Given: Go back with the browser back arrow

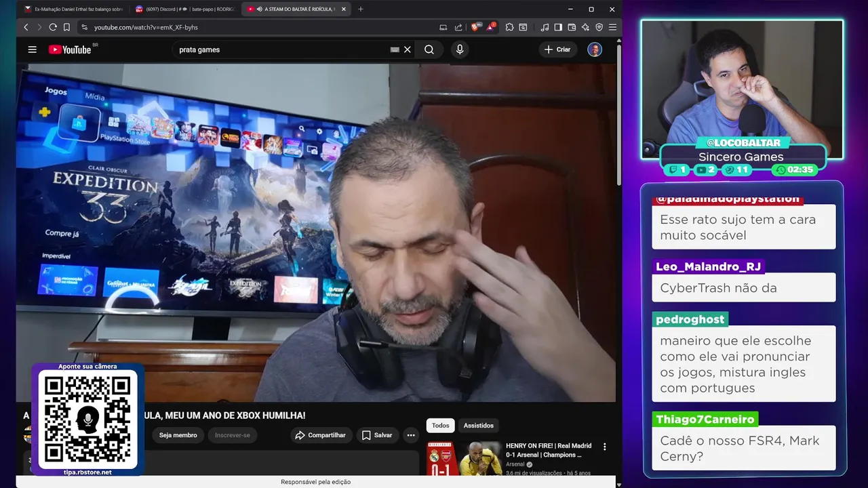Looking at the screenshot, I should pyautogui.click(x=26, y=27).
